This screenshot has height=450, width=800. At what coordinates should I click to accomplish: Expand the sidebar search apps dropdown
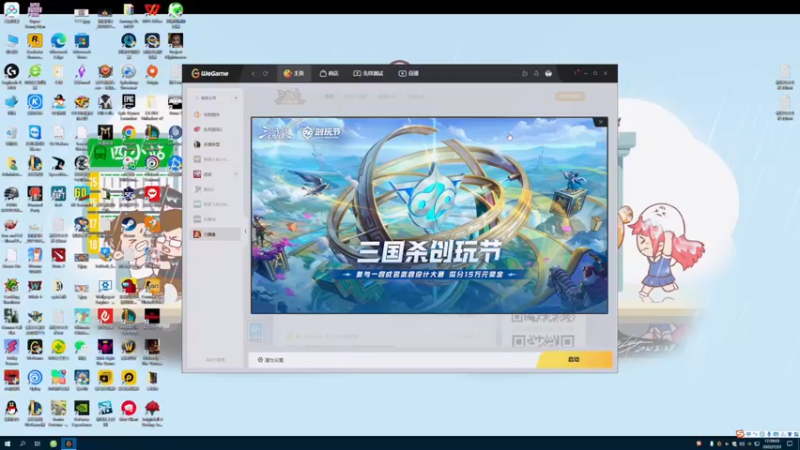(236, 98)
